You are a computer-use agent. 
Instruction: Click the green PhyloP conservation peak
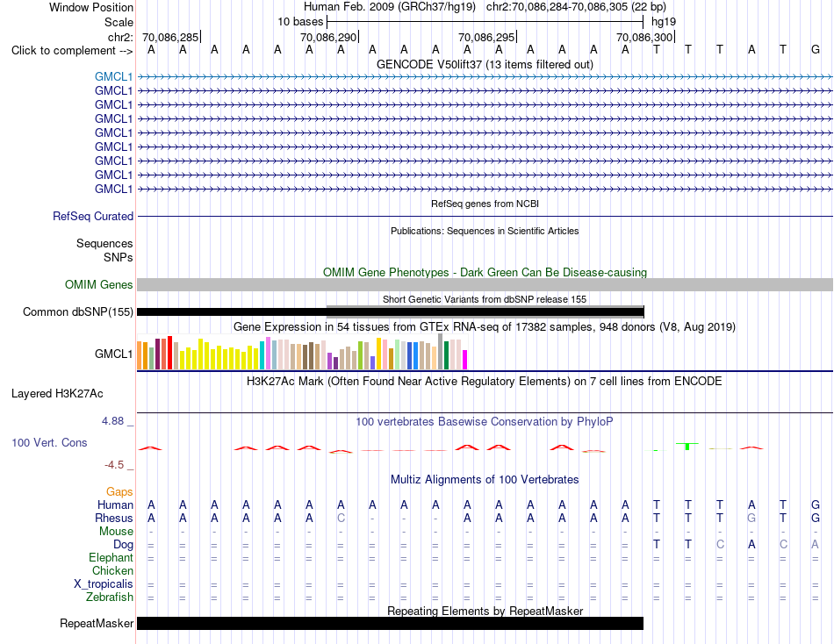pos(687,447)
